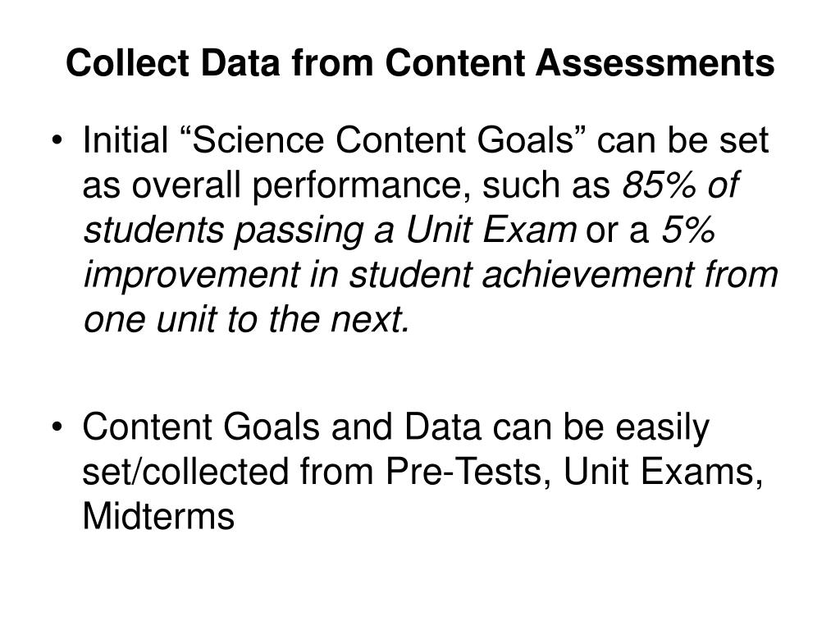Image resolution: width=840 pixels, height=630 pixels.
Task: Click the slide title "Collect Data from Content Assessments"
Action: 420,62
